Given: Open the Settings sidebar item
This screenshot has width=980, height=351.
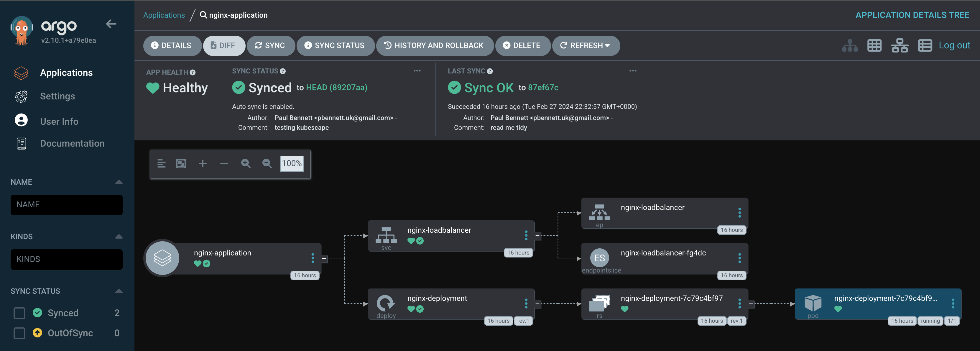Looking at the screenshot, I should [x=57, y=96].
